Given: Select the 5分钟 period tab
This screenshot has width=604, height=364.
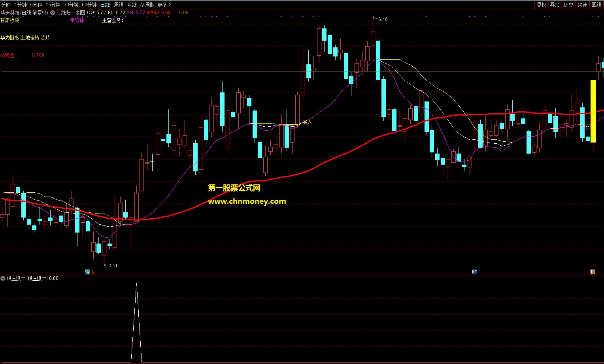Looking at the screenshot, I should pos(36,5).
